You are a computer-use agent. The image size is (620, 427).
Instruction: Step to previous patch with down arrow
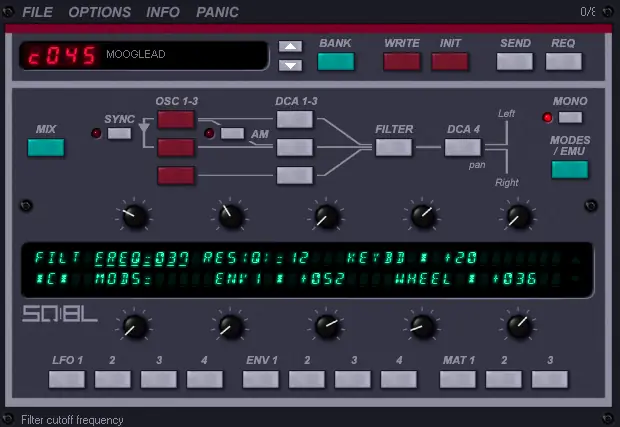[290, 65]
